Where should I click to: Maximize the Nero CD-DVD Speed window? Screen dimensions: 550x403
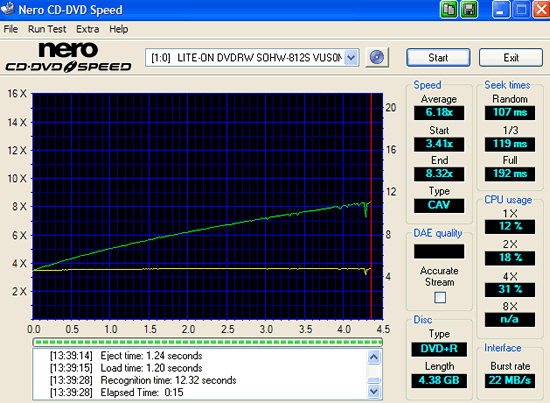pos(521,9)
